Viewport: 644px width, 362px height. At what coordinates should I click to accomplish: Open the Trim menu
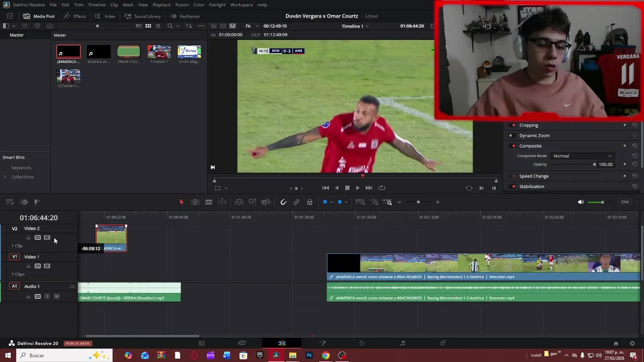tap(78, 5)
